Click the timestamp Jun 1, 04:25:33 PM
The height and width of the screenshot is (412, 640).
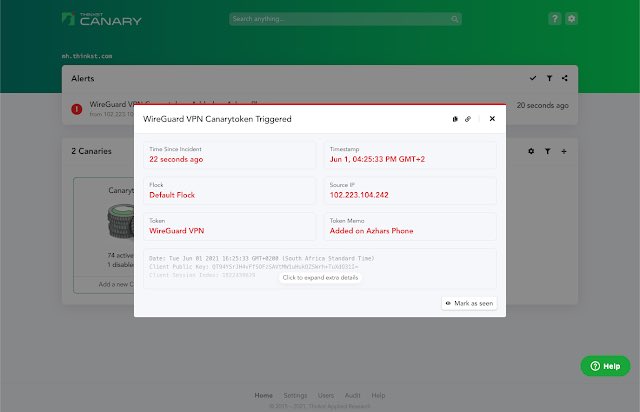(377, 159)
